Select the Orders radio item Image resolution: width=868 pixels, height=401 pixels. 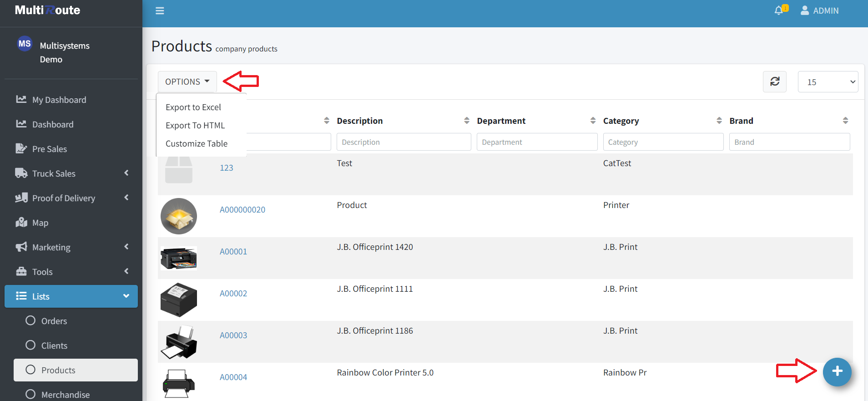point(30,320)
